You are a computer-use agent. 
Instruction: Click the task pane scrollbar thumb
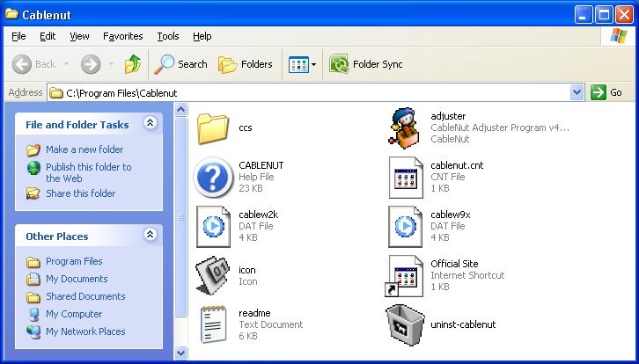click(181, 217)
